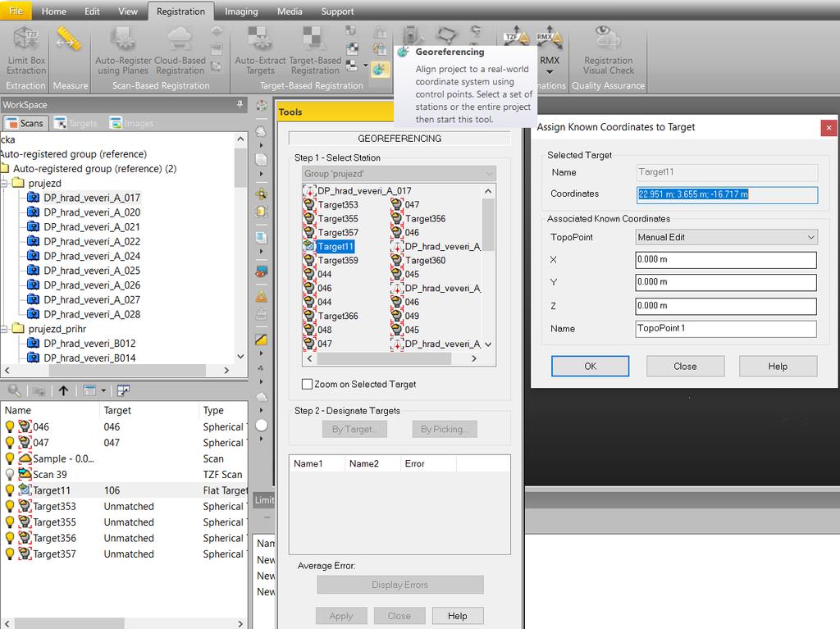Image resolution: width=840 pixels, height=629 pixels.
Task: Open Registration Visual Check
Action: (x=608, y=51)
